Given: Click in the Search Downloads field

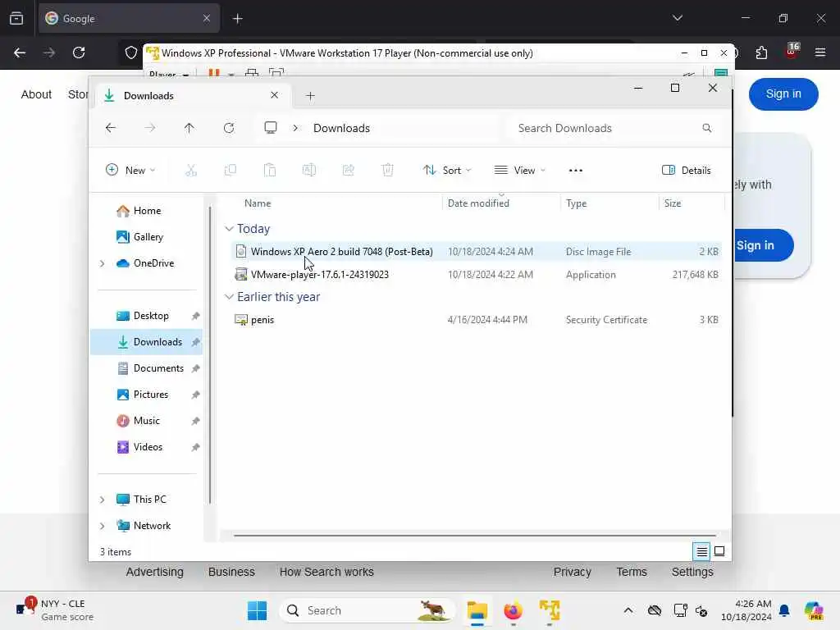Looking at the screenshot, I should (614, 128).
